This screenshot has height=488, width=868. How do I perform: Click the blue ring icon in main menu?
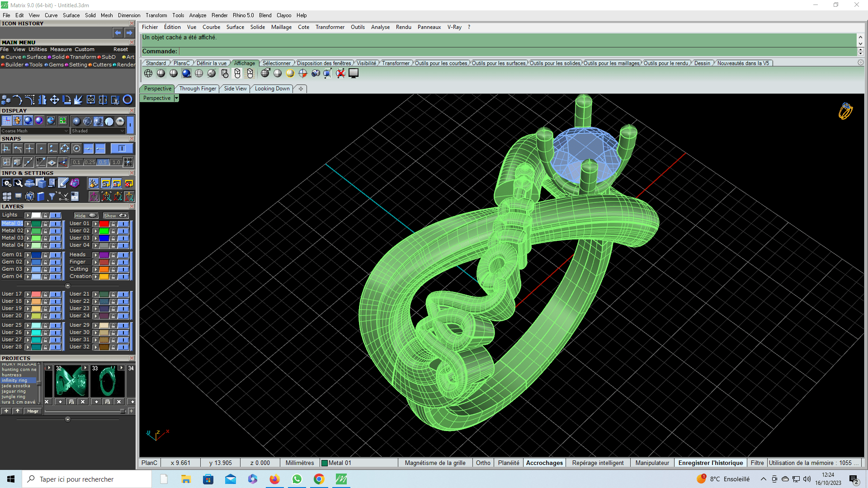click(127, 100)
